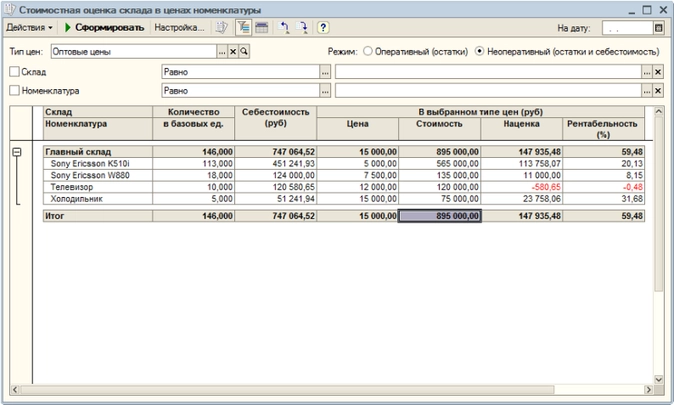This screenshot has height=405, width=674.
Task: Select Неоперативный (остатки и себестоимость) mode
Action: (x=480, y=51)
